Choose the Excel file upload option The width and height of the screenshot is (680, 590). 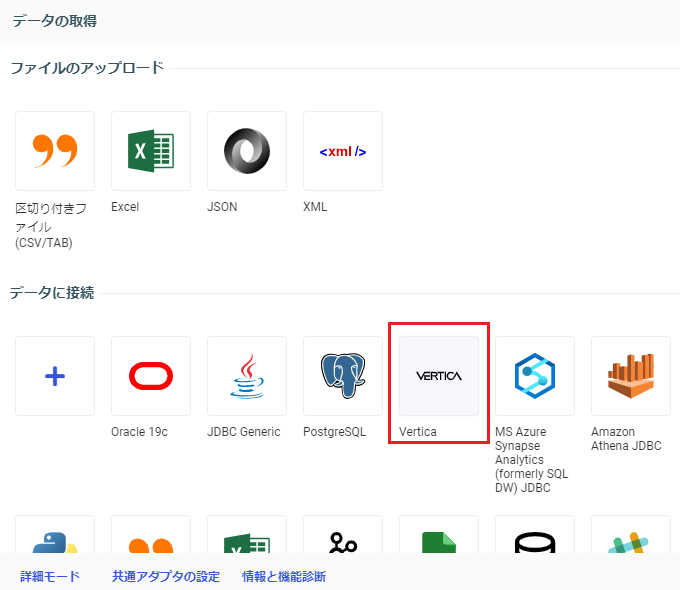pos(151,151)
